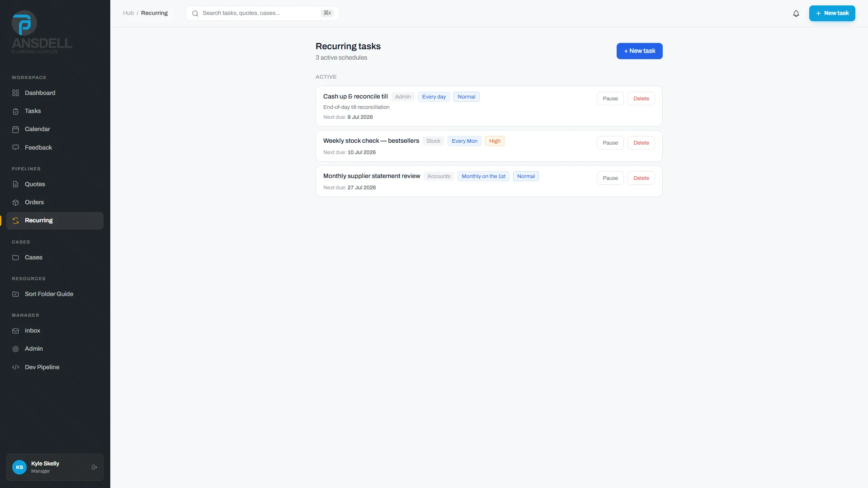Click the Next due 27 Jul 2026 text
Image resolution: width=868 pixels, height=488 pixels.
(349, 188)
